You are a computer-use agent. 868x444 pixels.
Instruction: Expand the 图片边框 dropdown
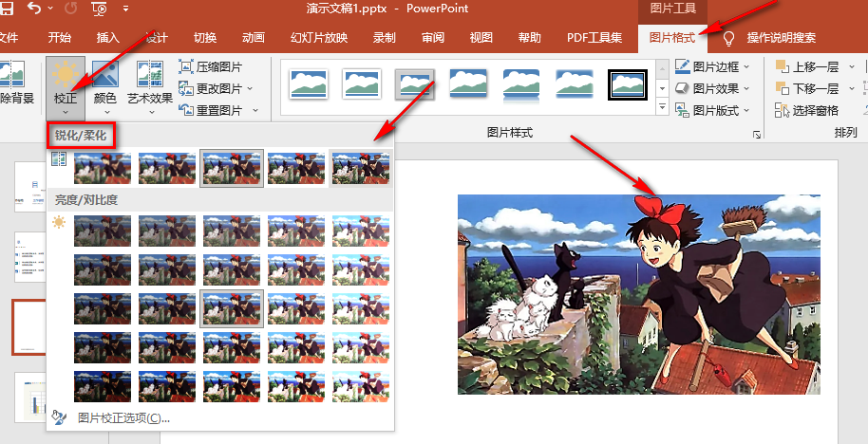[746, 66]
